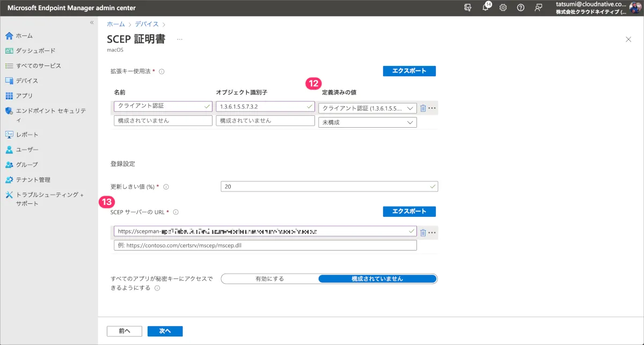
Task: Show info tooltip for 更新しきい値
Action: coord(166,187)
